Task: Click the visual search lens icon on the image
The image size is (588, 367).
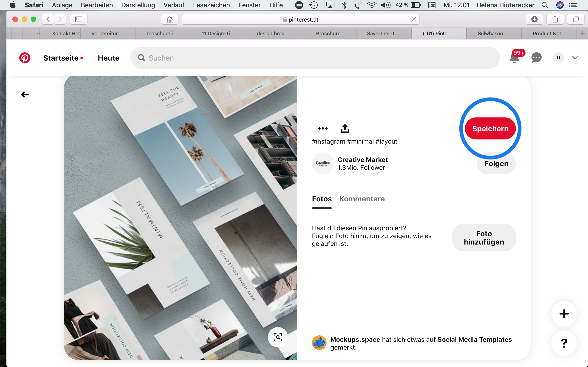Action: tap(278, 337)
